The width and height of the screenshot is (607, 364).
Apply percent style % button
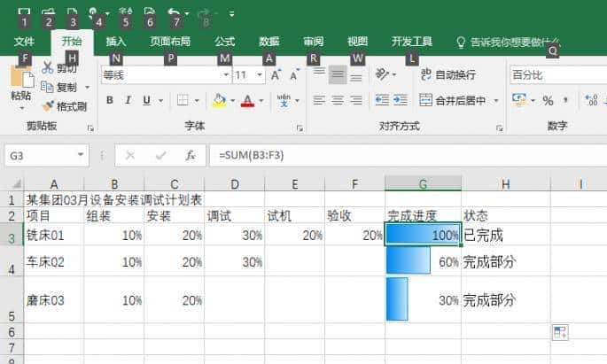click(x=548, y=101)
